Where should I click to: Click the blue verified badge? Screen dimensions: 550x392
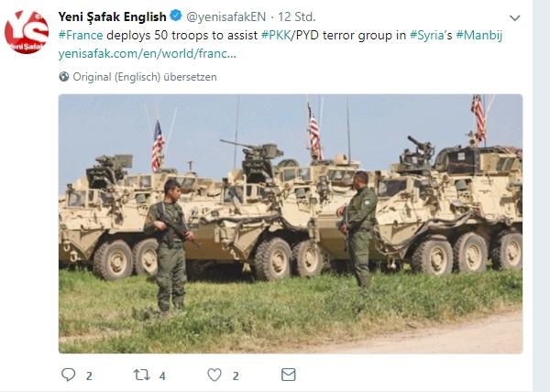(x=176, y=16)
